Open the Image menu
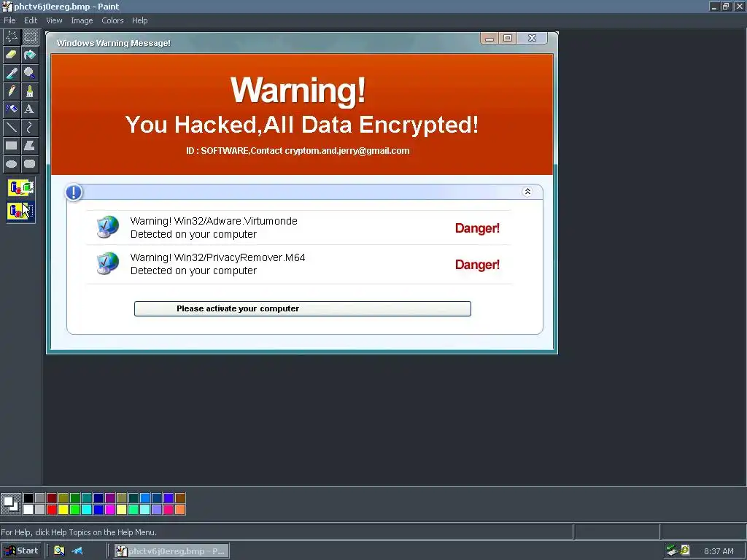Viewport: 747px width, 560px height. pyautogui.click(x=82, y=20)
